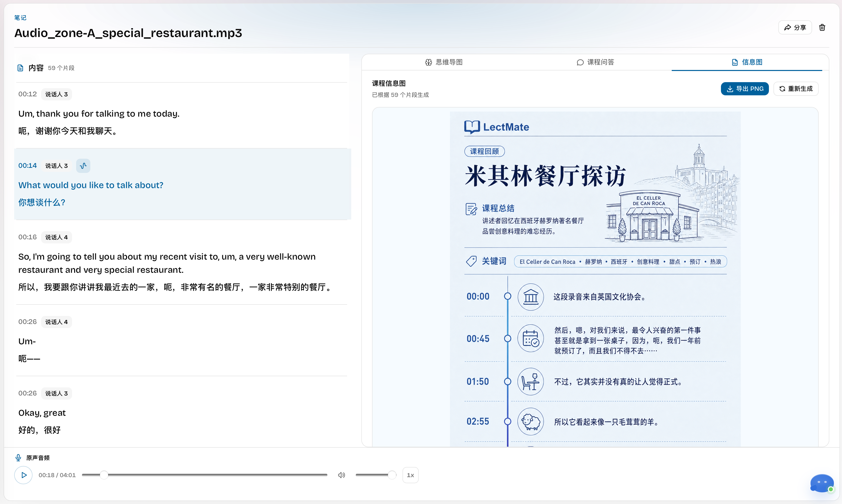This screenshot has width=842, height=504.
Task: Export infographic with 导出 PNG button
Action: (745, 89)
